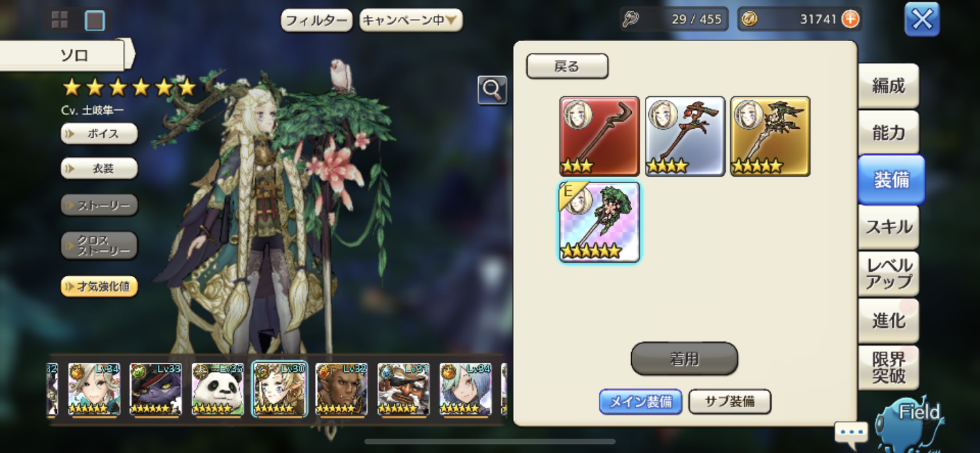
Task: Open the スキル tab
Action: click(x=889, y=227)
